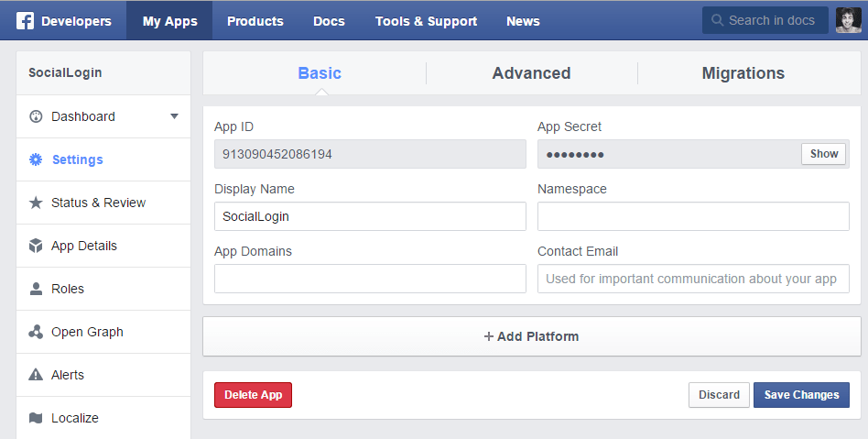The height and width of the screenshot is (439, 868).
Task: Expand the Dashboard dropdown arrow
Action: click(x=174, y=116)
